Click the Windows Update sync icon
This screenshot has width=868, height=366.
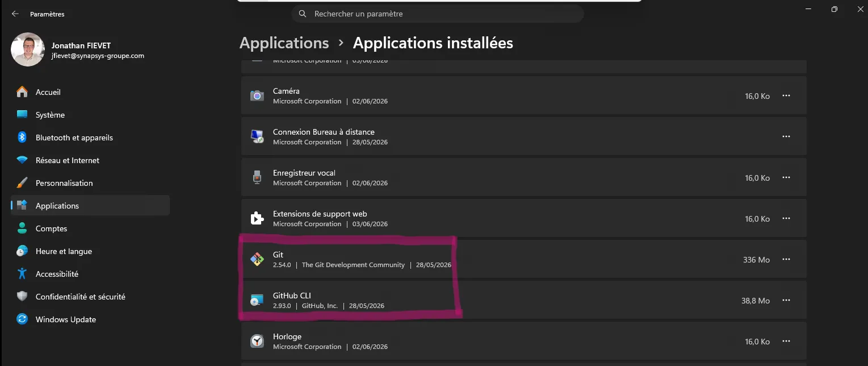22,319
